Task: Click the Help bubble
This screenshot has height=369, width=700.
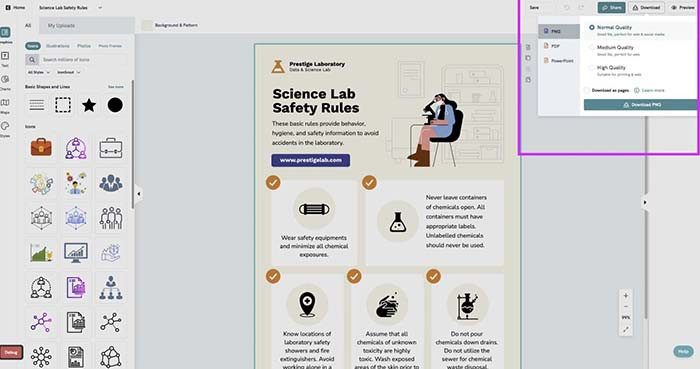Action: click(683, 352)
